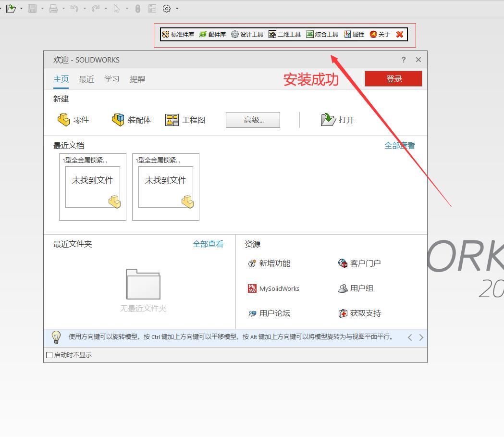The width and height of the screenshot is (504, 437).
Task: Switch to the 学习 tab
Action: [111, 79]
